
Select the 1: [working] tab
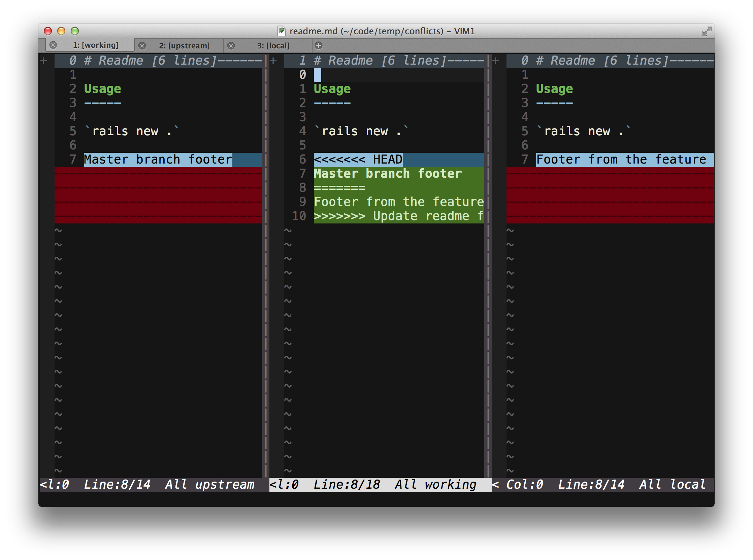click(x=95, y=45)
